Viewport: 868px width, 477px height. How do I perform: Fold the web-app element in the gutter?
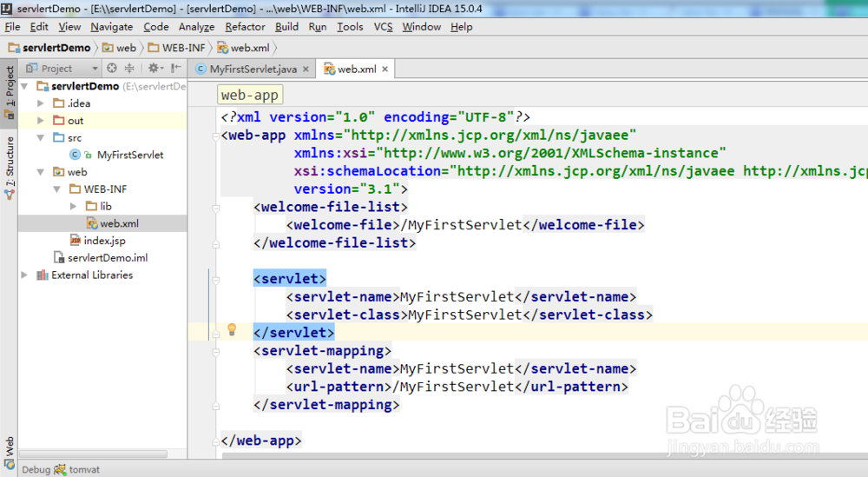click(x=216, y=136)
